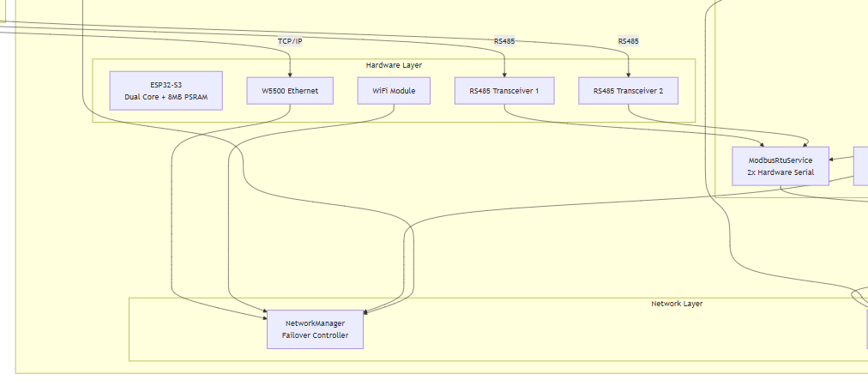Click the RS485 Transceiver 1 node
The image size is (868, 386).
coord(504,91)
